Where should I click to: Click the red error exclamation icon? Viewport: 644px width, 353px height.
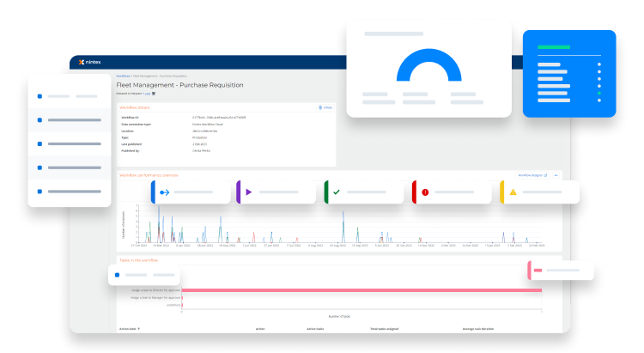(424, 192)
